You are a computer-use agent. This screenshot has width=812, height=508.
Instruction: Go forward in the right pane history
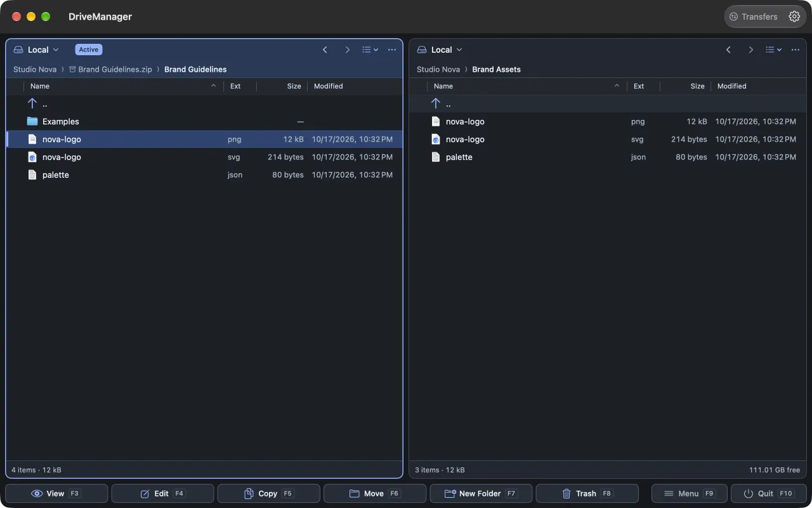[750, 50]
